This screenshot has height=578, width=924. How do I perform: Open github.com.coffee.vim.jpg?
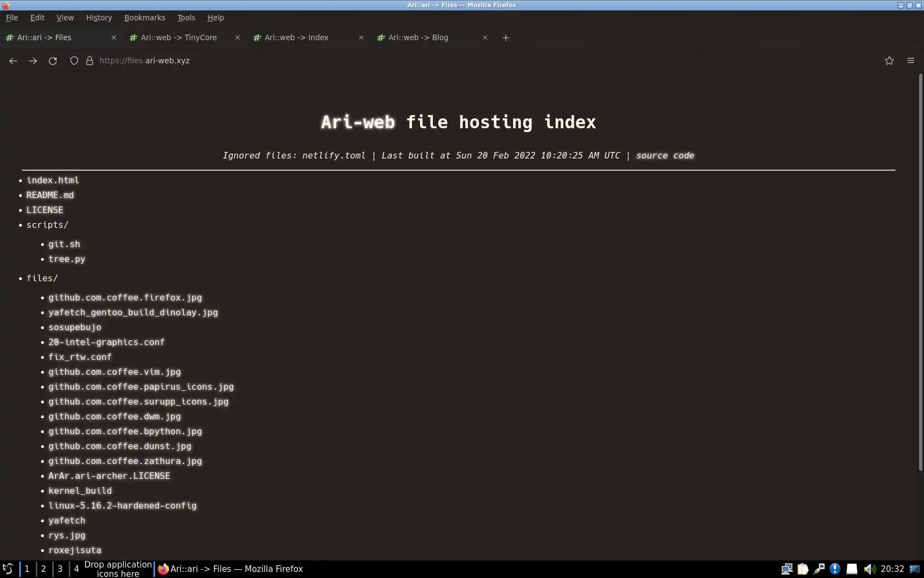[x=114, y=372]
